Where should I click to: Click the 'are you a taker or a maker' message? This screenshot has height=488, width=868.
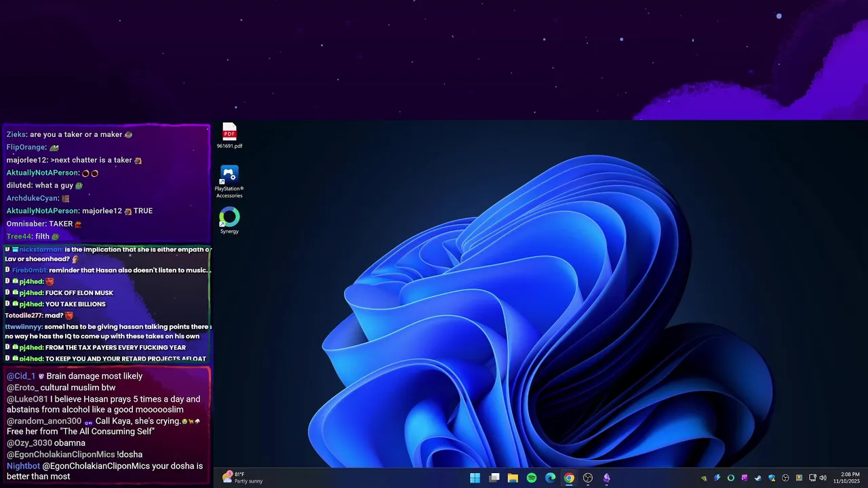76,134
